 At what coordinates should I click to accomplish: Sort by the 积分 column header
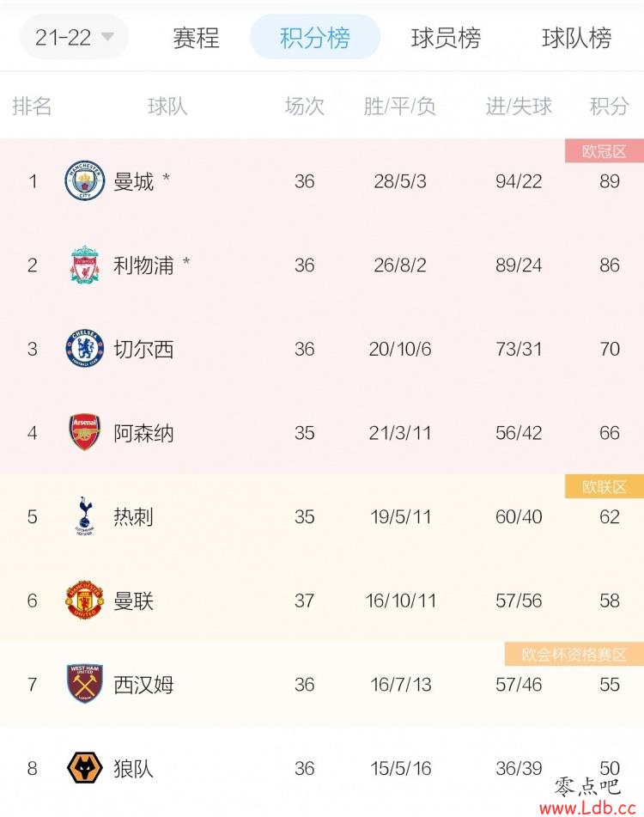point(609,107)
